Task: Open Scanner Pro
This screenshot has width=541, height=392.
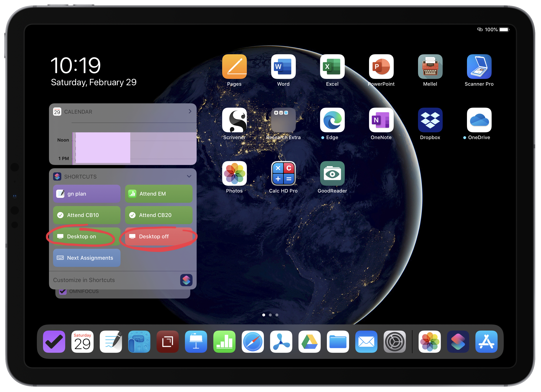Action: click(479, 67)
